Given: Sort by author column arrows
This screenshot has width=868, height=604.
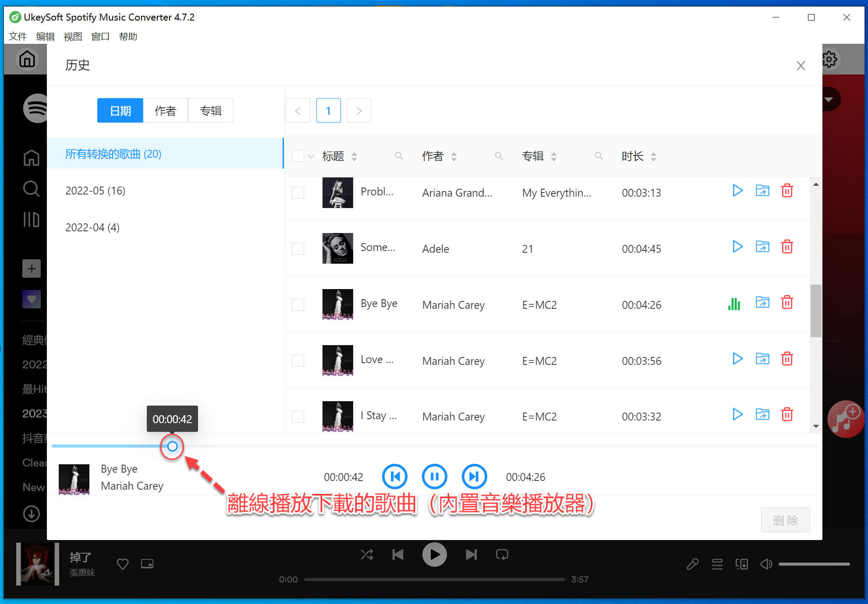Looking at the screenshot, I should click(x=454, y=156).
